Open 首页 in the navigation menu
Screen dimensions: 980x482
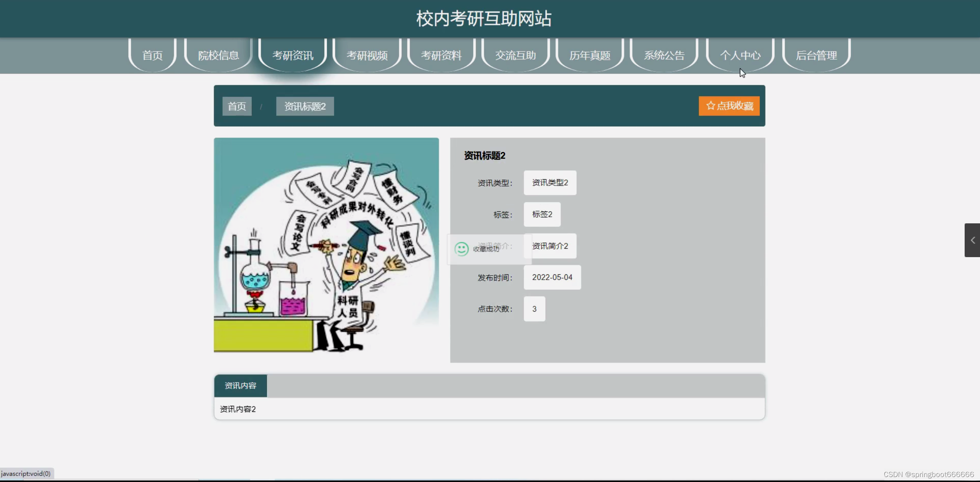click(x=152, y=56)
